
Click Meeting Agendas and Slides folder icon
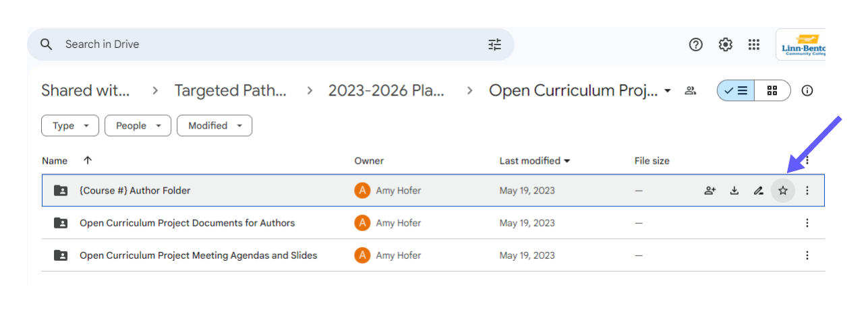[61, 255]
